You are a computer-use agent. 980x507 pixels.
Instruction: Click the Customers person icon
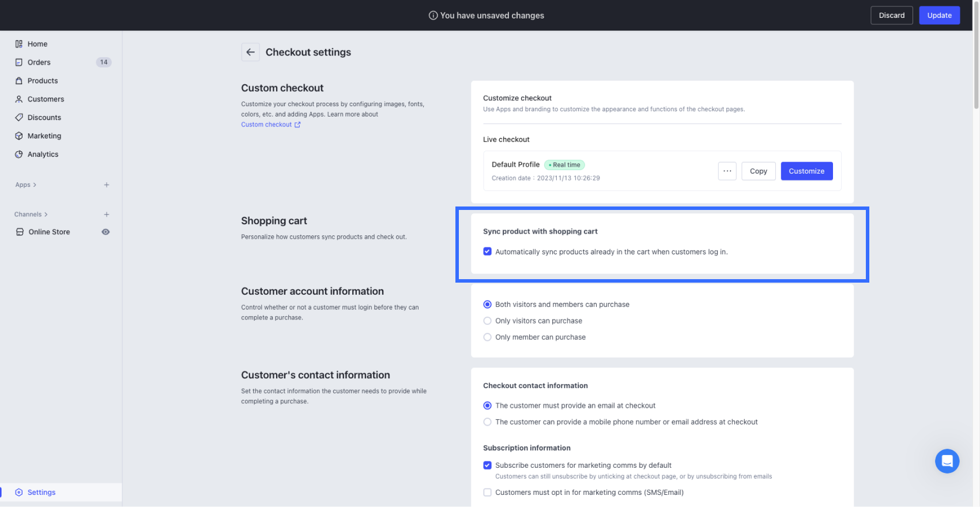[19, 99]
